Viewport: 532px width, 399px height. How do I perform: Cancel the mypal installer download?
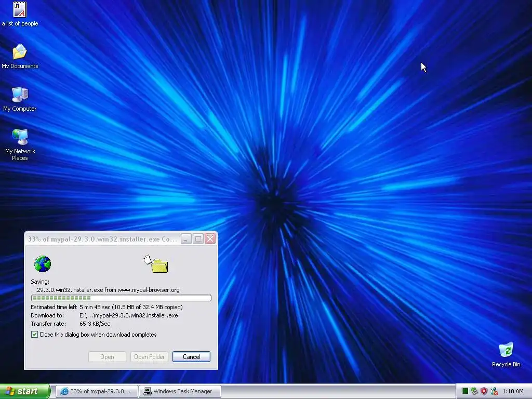click(191, 356)
